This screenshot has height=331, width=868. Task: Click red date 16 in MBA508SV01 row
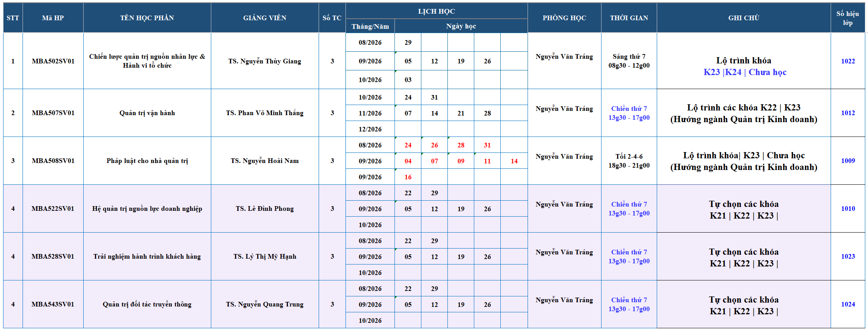click(408, 177)
